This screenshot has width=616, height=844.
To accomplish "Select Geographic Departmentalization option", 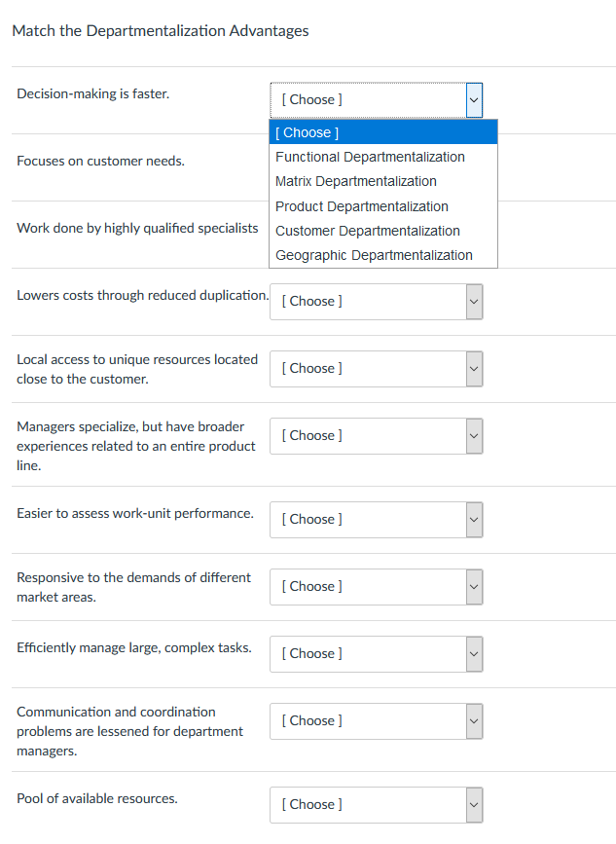I will point(373,255).
